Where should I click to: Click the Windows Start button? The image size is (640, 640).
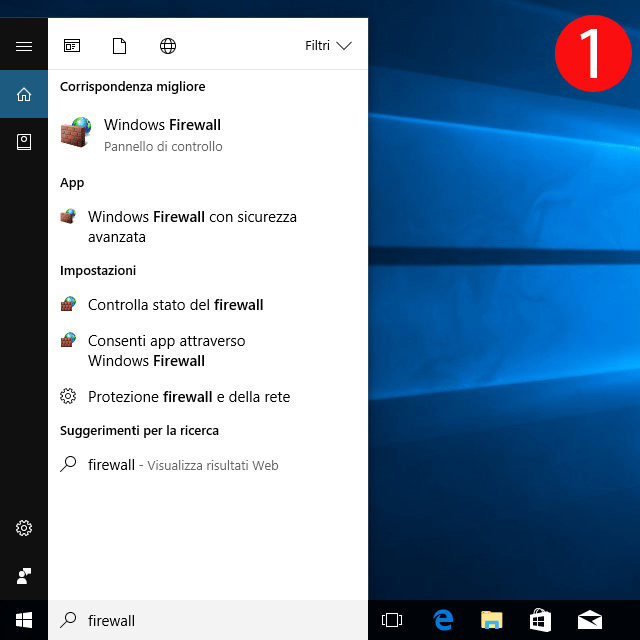(x=24, y=621)
